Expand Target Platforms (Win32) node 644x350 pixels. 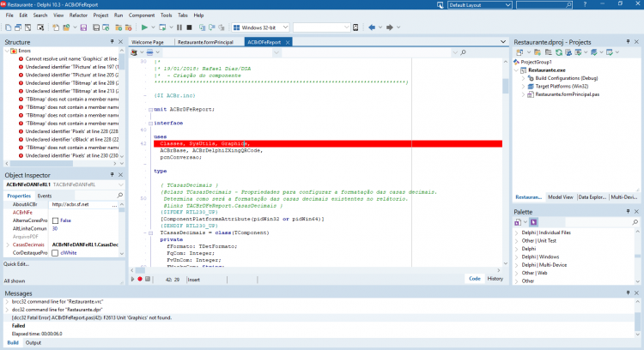click(x=523, y=87)
